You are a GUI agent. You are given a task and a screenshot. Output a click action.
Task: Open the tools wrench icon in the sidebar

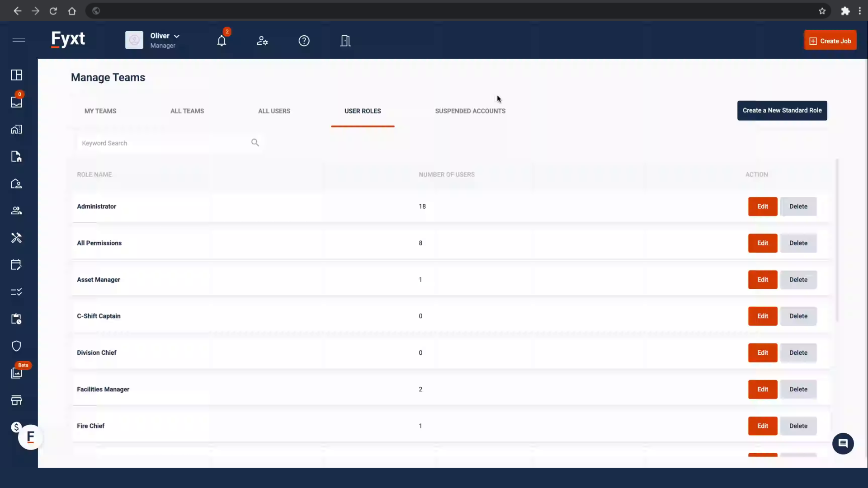pos(16,238)
